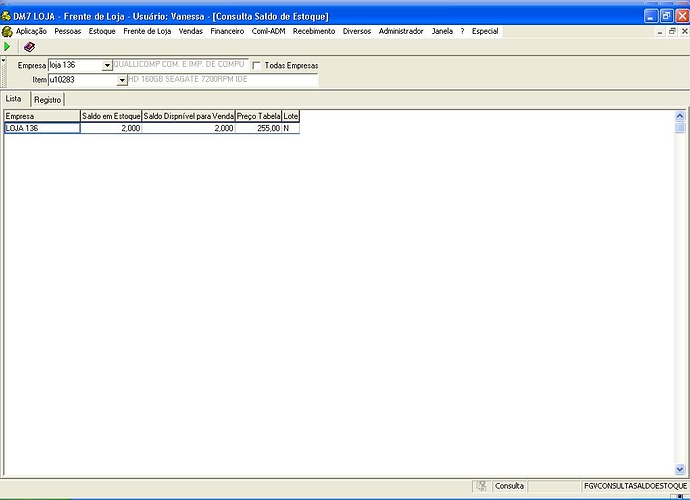This screenshot has height=500, width=690.
Task: Click the Lote column header
Action: pos(290,116)
